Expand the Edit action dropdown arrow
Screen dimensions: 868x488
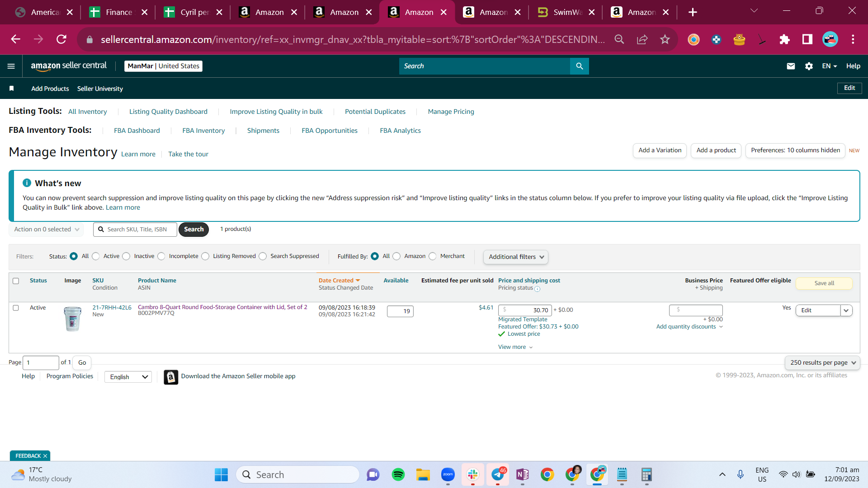tap(846, 310)
